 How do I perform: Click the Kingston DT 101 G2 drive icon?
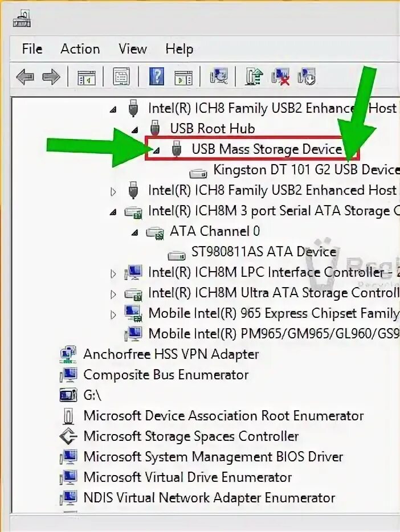click(198, 173)
